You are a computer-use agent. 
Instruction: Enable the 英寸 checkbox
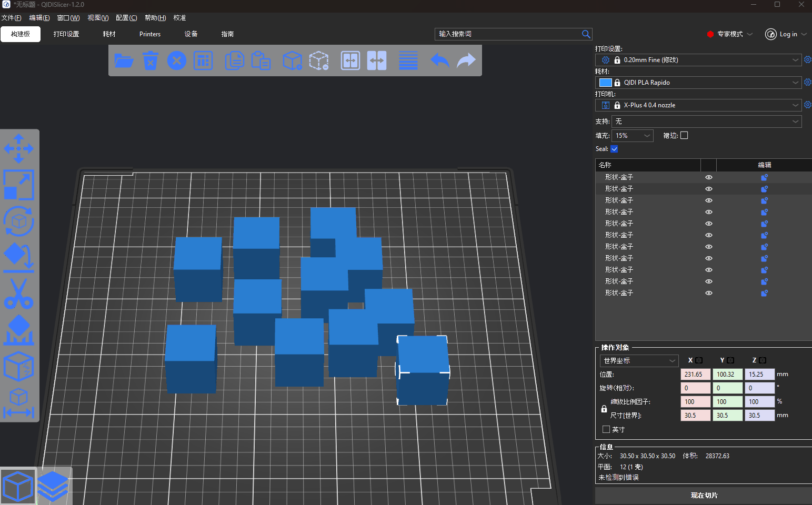[x=606, y=429]
